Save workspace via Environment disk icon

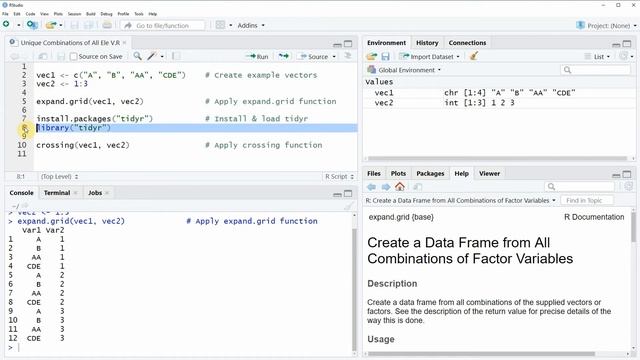click(x=385, y=56)
